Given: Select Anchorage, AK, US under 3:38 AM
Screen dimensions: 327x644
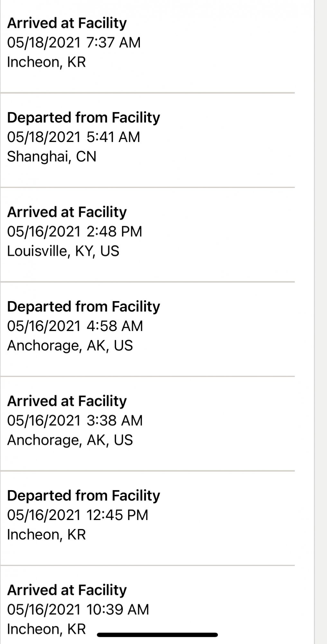Looking at the screenshot, I should (x=70, y=440).
